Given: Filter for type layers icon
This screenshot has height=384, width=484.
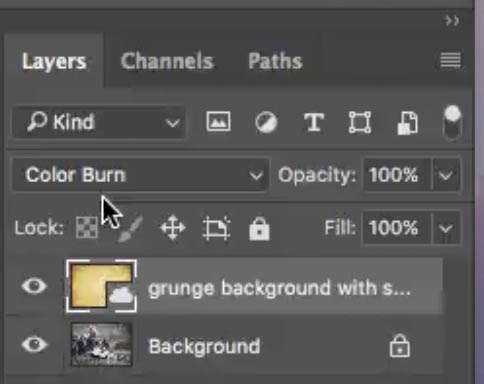Looking at the screenshot, I should pos(314,122).
